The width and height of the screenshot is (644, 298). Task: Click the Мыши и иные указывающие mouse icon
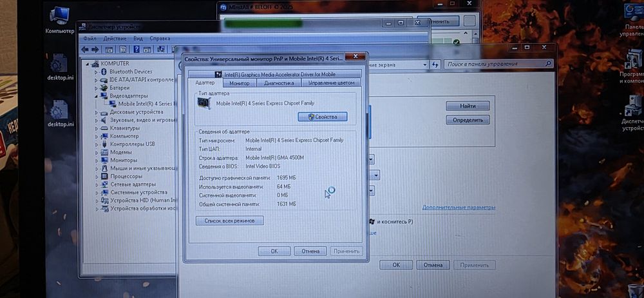click(x=104, y=168)
